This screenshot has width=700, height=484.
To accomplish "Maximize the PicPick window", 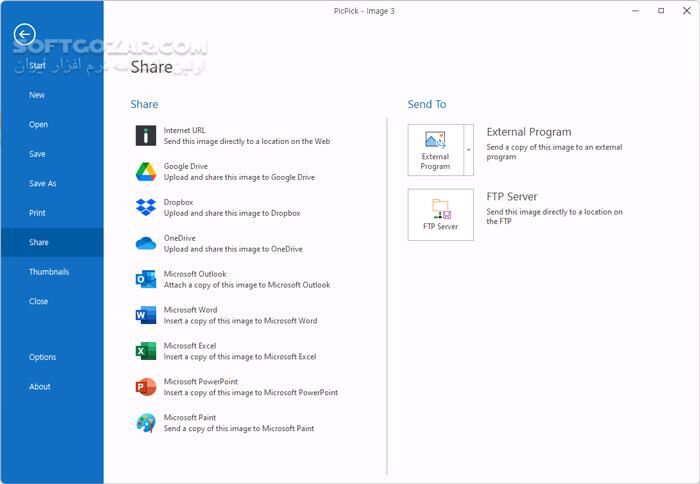I will click(661, 10).
